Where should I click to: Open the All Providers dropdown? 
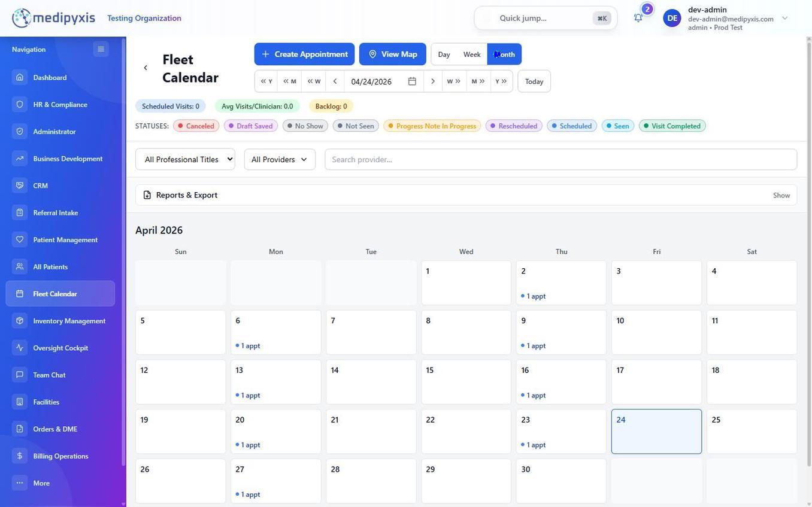pyautogui.click(x=280, y=159)
